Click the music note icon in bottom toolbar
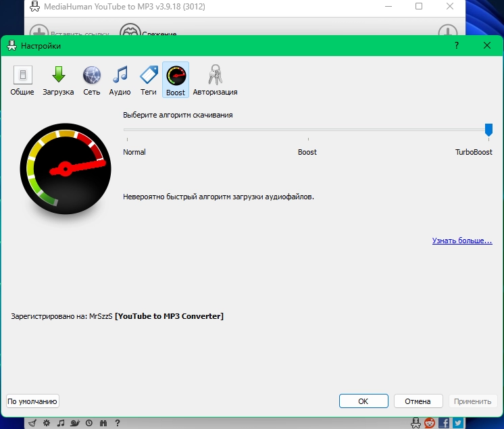The image size is (504, 429). coord(61,423)
